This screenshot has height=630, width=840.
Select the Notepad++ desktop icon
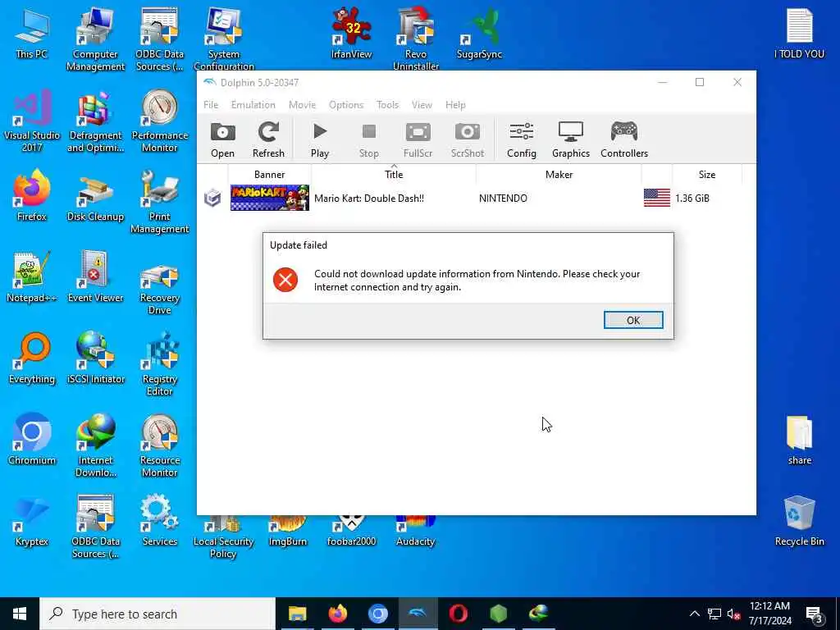[x=32, y=277]
